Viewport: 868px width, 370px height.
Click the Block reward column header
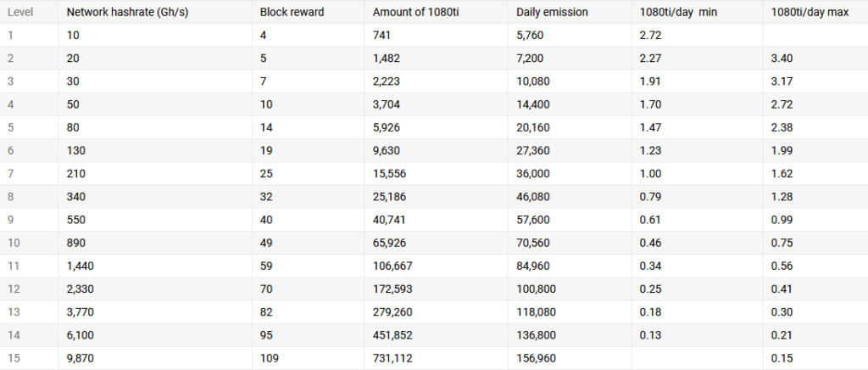point(308,12)
